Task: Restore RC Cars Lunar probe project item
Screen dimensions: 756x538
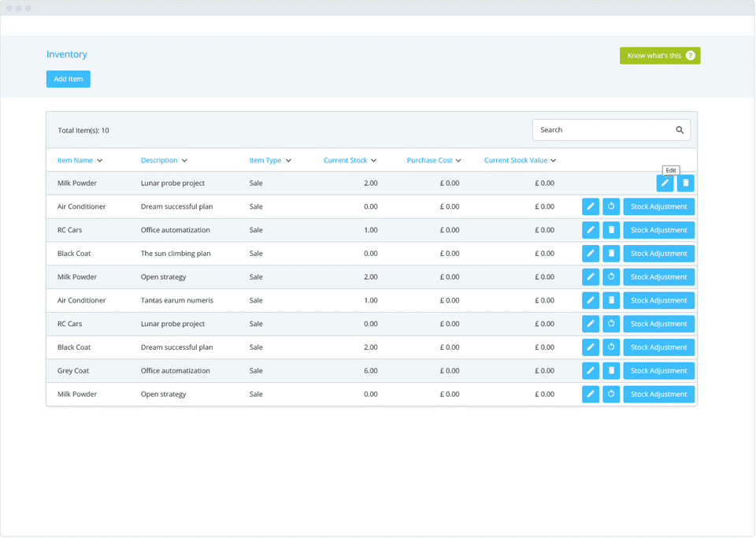Action: point(611,324)
